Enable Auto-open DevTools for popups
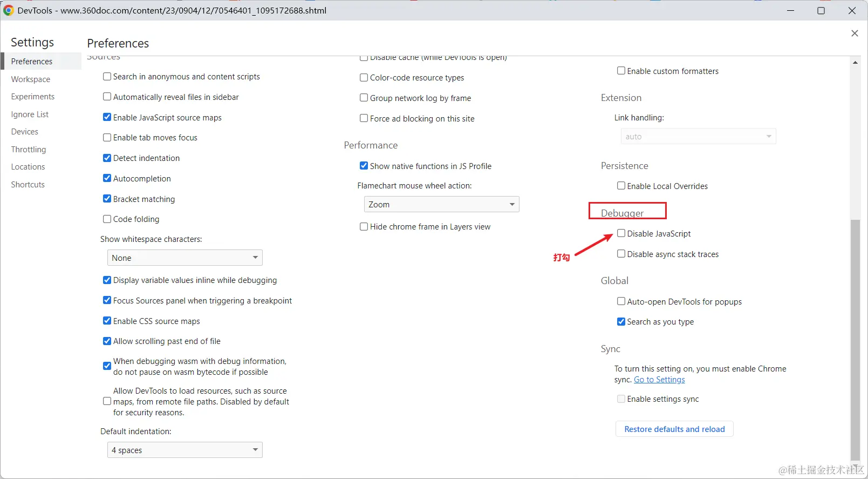 point(621,301)
